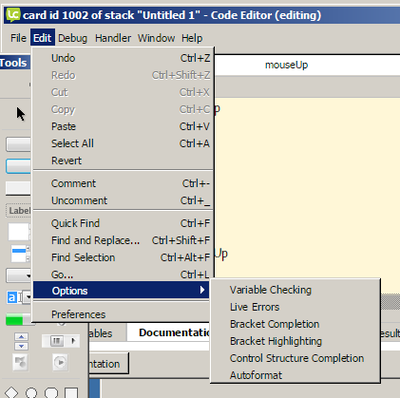Click the green progress bar tool
This screenshot has width=400, height=398.
coord(19,320)
